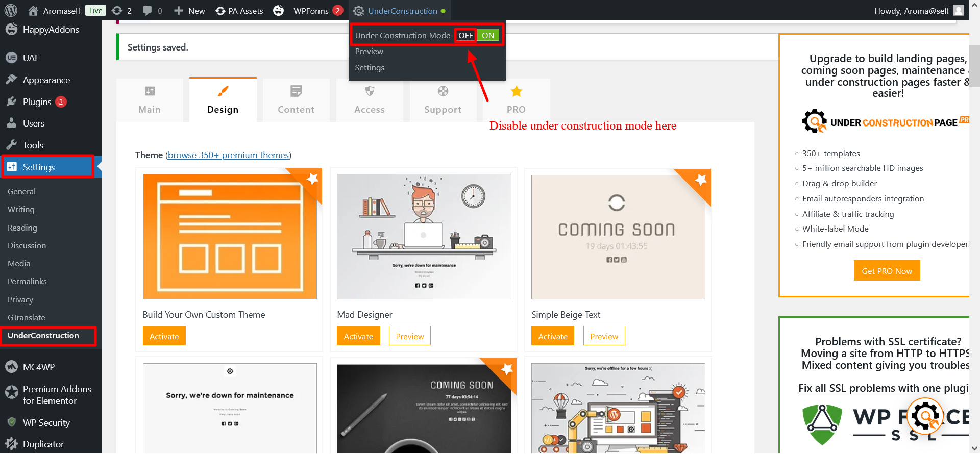The image size is (980, 454).
Task: Click Get PRO Now button
Action: point(887,271)
